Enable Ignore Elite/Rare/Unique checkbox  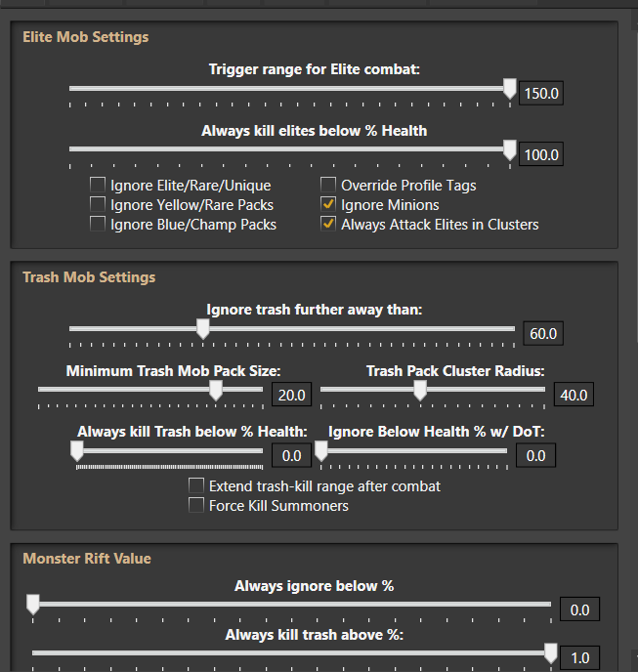[98, 186]
